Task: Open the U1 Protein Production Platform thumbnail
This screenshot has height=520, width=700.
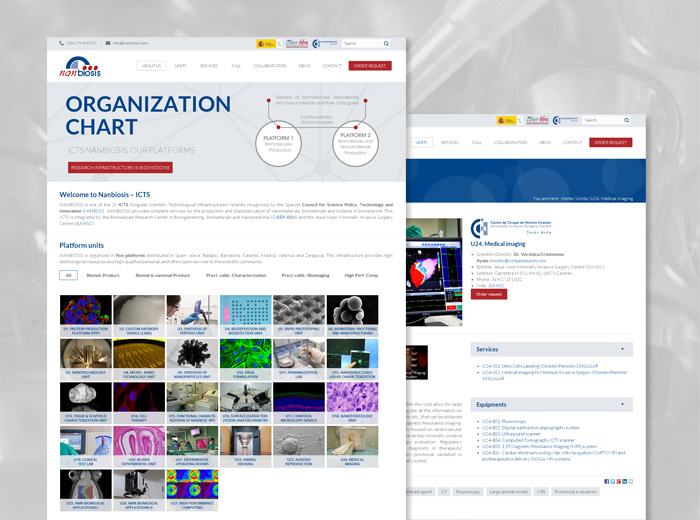Action: (x=86, y=316)
